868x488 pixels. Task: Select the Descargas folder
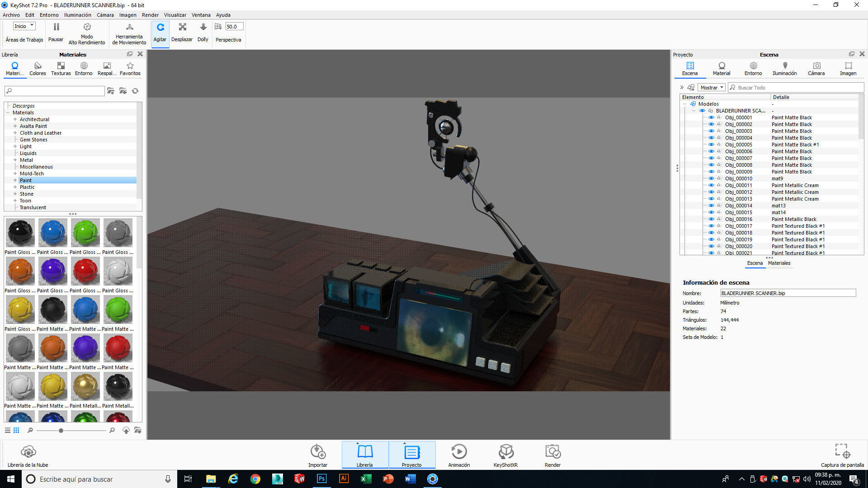[24, 106]
